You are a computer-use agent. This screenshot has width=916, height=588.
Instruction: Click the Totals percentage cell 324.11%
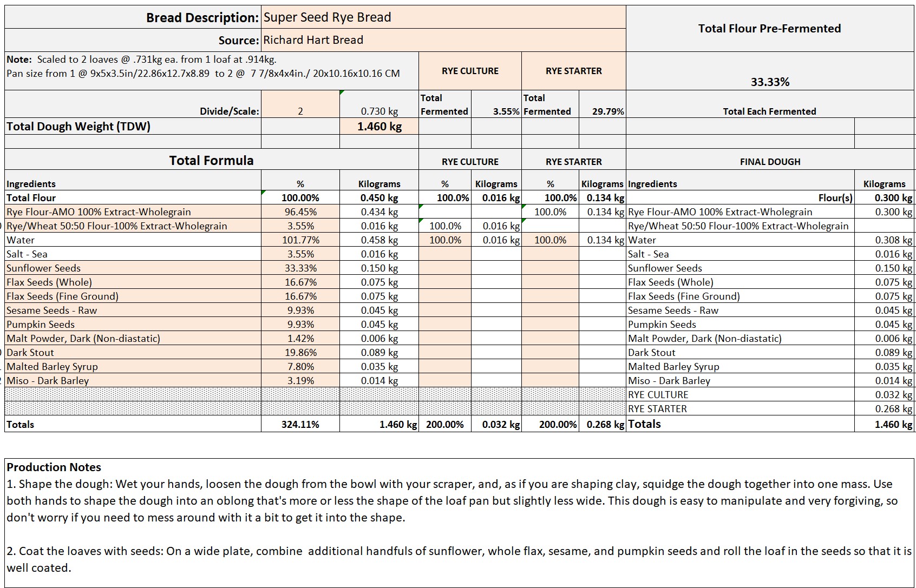300,424
